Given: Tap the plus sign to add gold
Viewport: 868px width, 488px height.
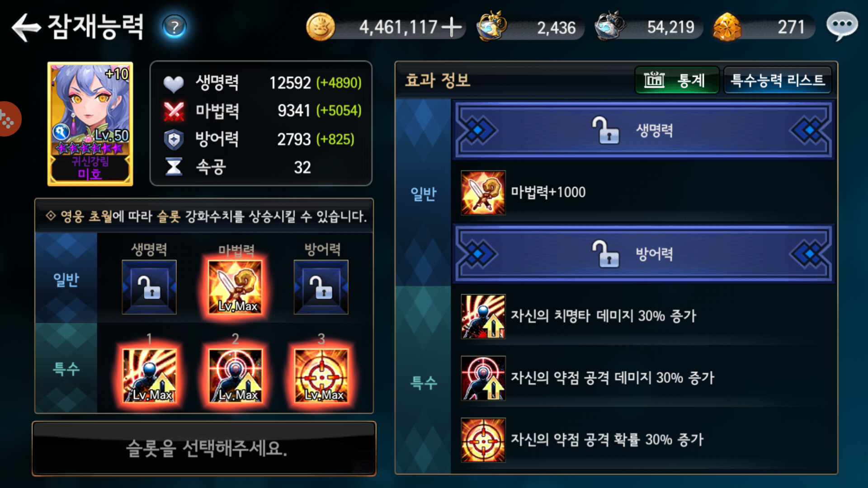Looking at the screenshot, I should 451,27.
